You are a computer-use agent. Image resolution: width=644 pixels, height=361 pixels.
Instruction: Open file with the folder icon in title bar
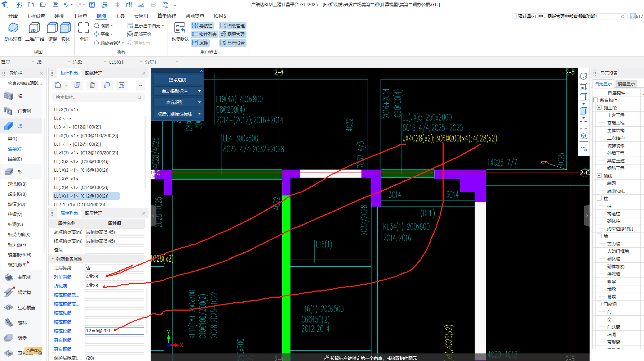point(43,5)
